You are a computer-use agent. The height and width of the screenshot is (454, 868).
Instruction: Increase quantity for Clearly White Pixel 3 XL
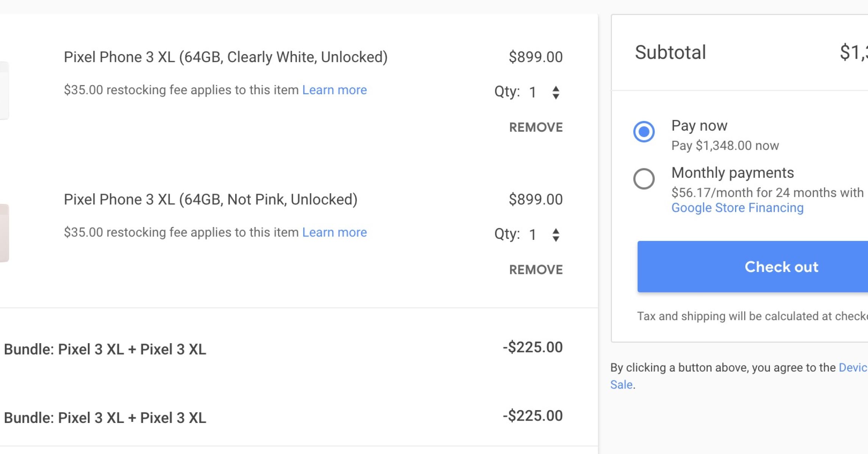click(x=556, y=89)
